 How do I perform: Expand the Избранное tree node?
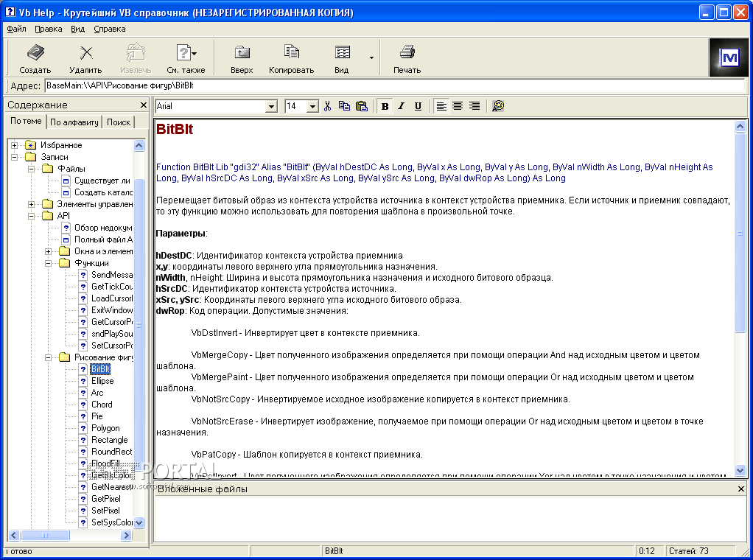15,145
